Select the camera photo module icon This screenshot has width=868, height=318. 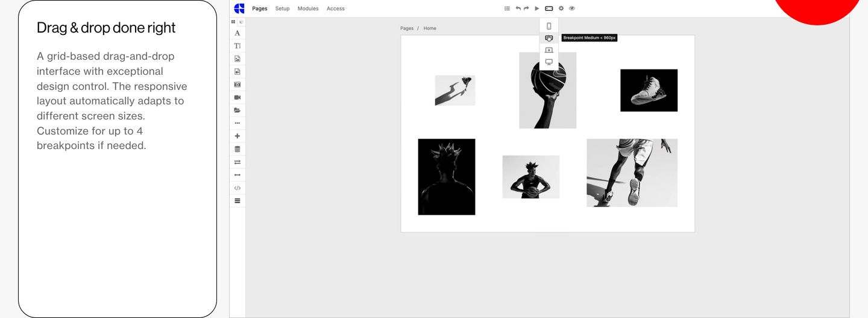pos(237,84)
